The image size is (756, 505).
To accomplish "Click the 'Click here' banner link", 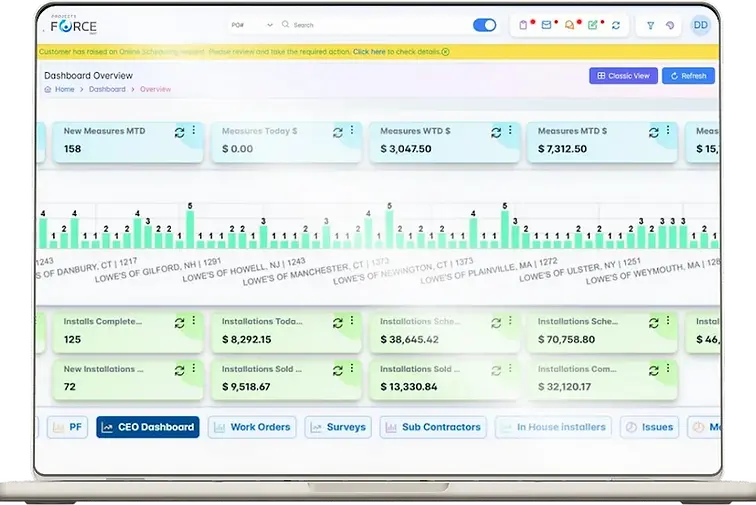I will (x=369, y=52).
